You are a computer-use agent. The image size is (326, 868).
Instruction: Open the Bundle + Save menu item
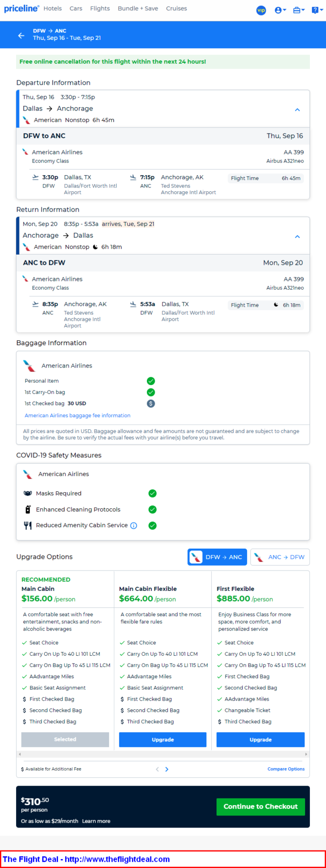point(138,8)
